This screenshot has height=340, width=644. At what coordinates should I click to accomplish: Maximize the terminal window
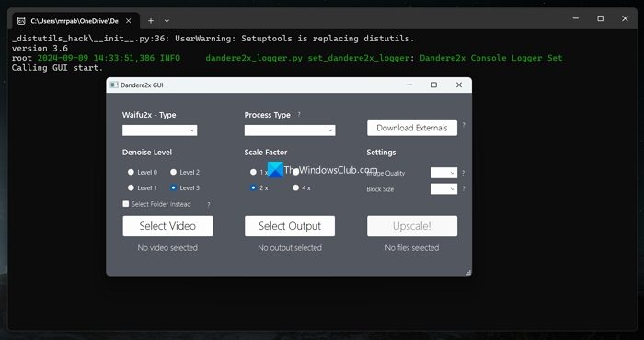click(x=601, y=18)
